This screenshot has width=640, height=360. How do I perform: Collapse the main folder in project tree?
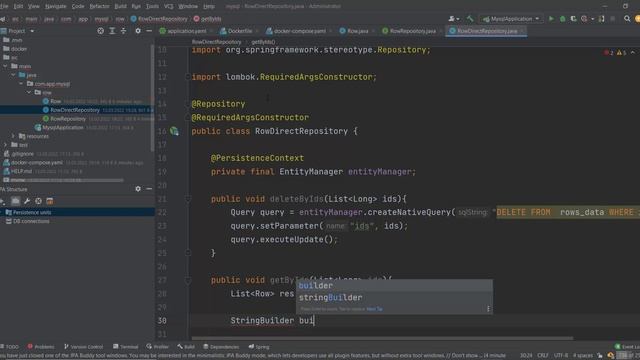point(5,66)
